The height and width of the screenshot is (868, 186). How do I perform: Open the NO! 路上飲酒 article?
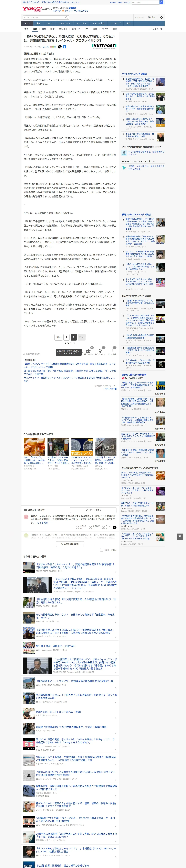(56, 646)
